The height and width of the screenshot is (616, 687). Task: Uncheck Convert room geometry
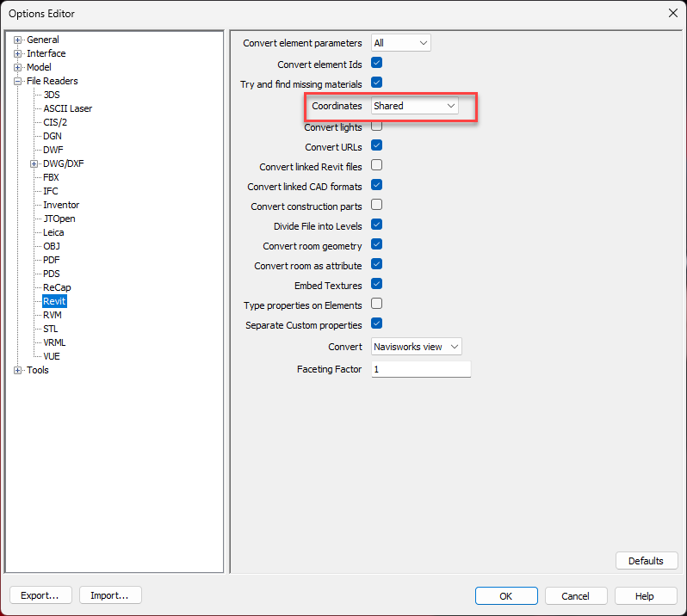pyautogui.click(x=376, y=244)
